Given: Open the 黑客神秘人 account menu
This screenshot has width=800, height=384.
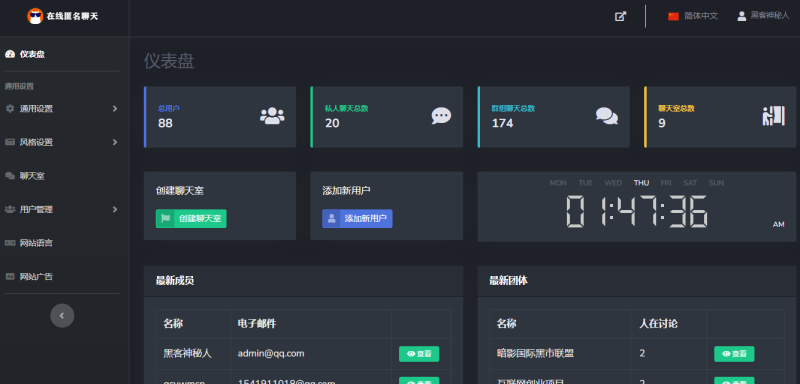Looking at the screenshot, I should (x=763, y=16).
